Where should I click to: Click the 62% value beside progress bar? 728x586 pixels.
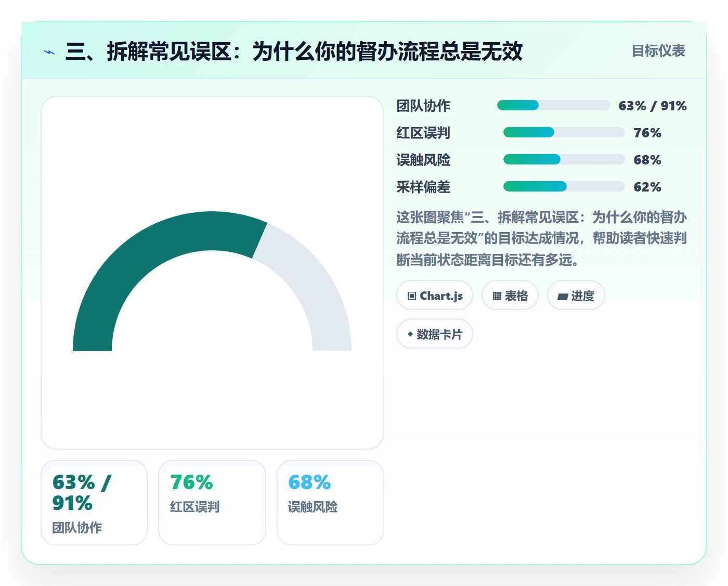(647, 187)
